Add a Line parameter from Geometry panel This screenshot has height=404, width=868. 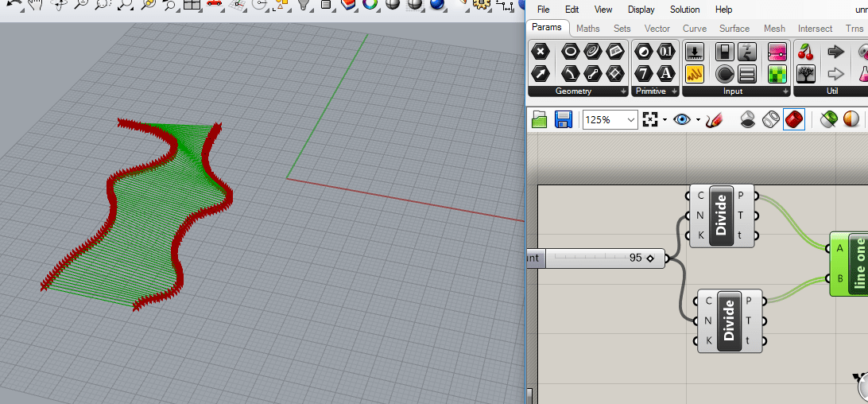592,72
